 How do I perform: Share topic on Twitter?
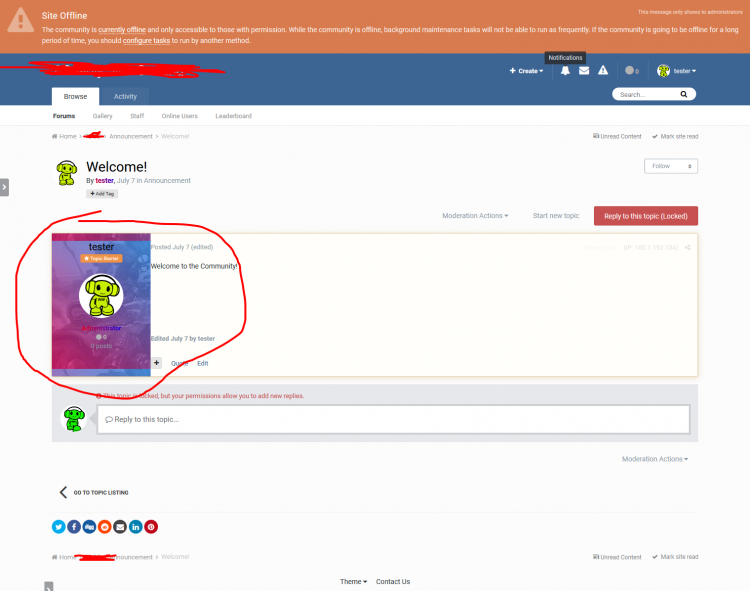(59, 527)
